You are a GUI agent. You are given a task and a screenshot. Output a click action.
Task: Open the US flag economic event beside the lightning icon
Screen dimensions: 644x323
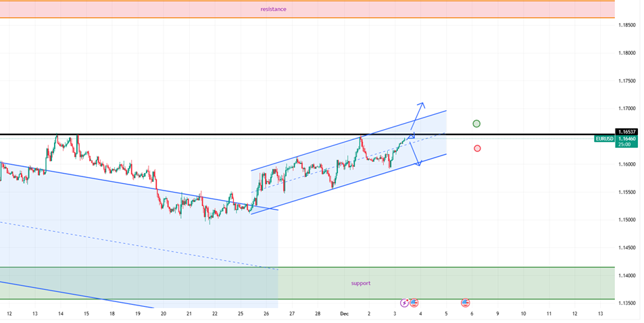pyautogui.click(x=414, y=303)
